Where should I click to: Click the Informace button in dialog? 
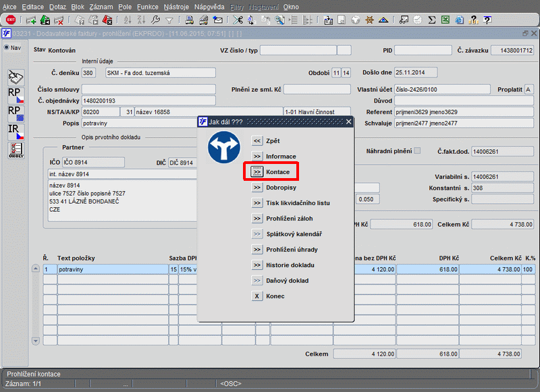click(x=257, y=157)
